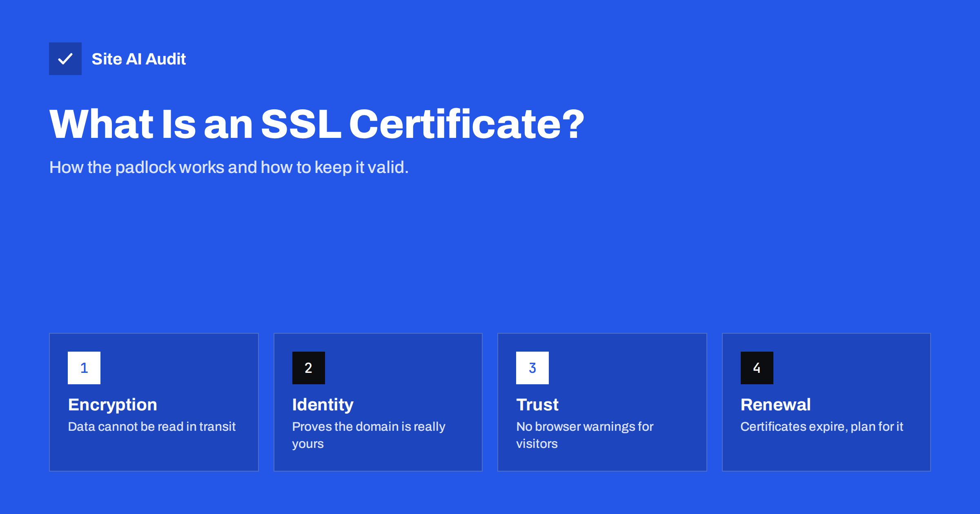Click the 'What Is an SSL Certificate?' headline
The image size is (980, 514).
point(317,124)
